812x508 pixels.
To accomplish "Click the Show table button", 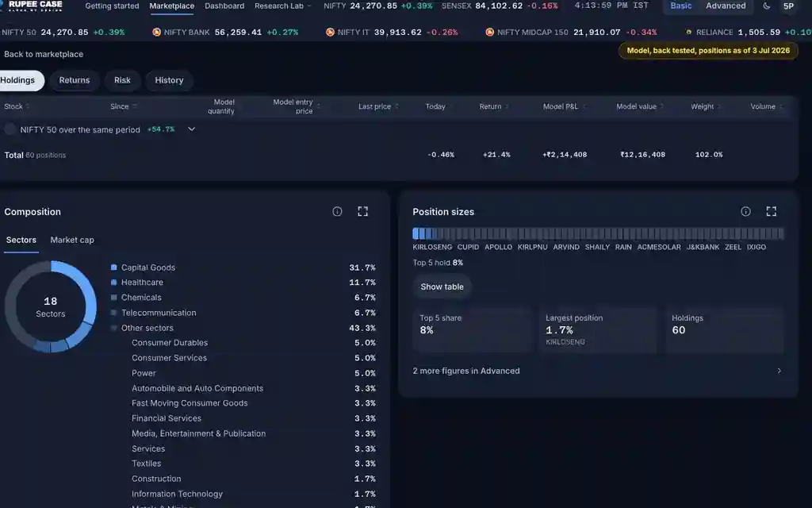I will 442,287.
